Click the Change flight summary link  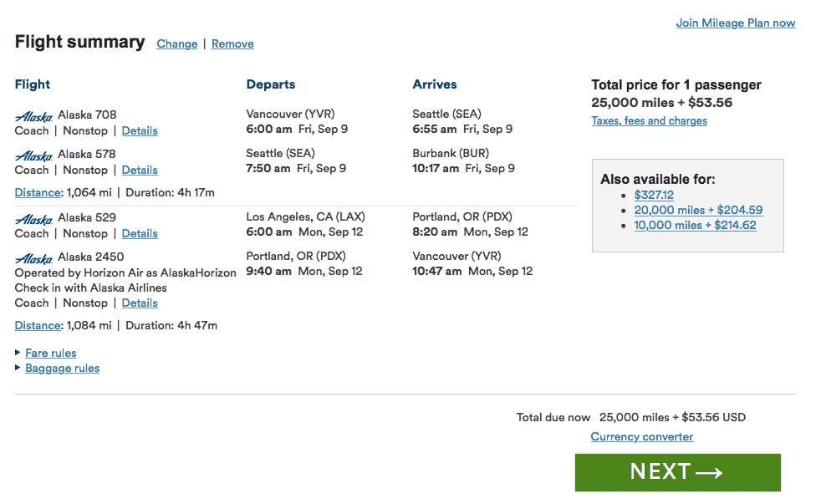(177, 44)
